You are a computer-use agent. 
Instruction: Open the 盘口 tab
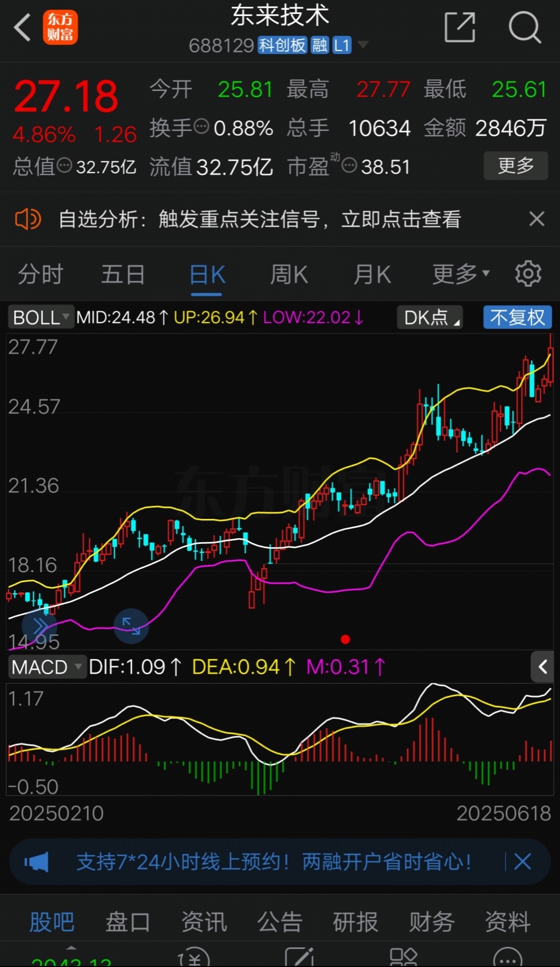[x=128, y=922]
